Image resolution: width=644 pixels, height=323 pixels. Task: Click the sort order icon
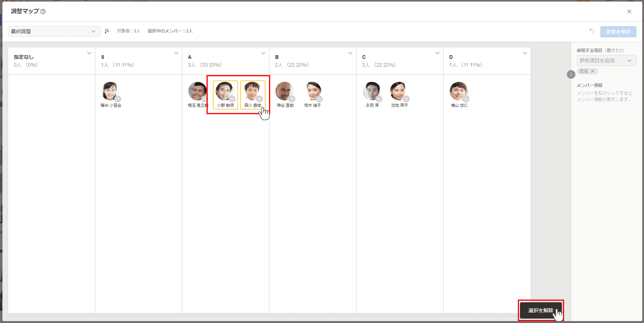pos(107,31)
